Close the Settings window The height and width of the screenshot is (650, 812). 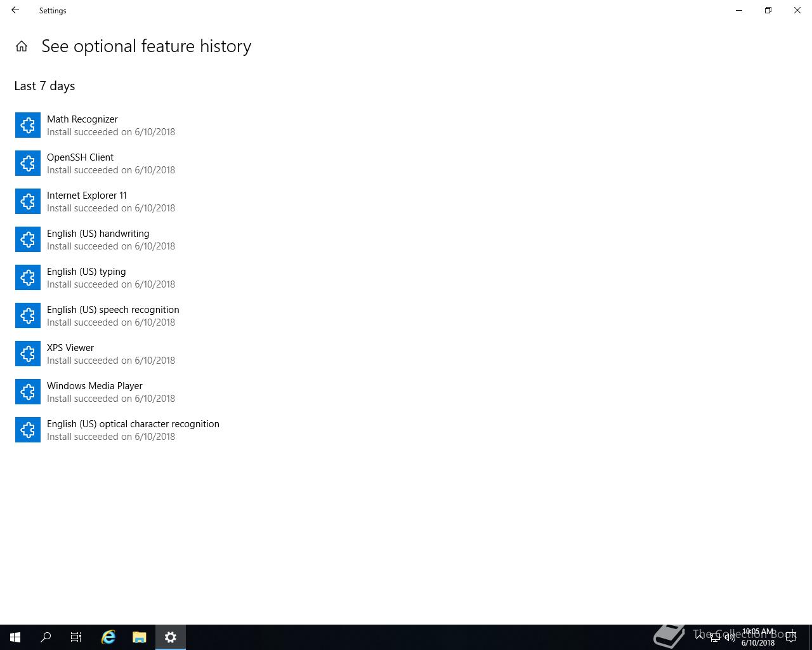coord(797,10)
